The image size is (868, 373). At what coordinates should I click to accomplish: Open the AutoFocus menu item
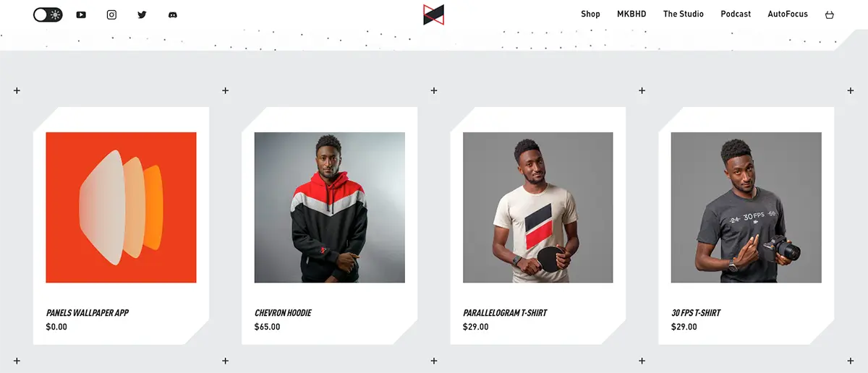tap(788, 14)
